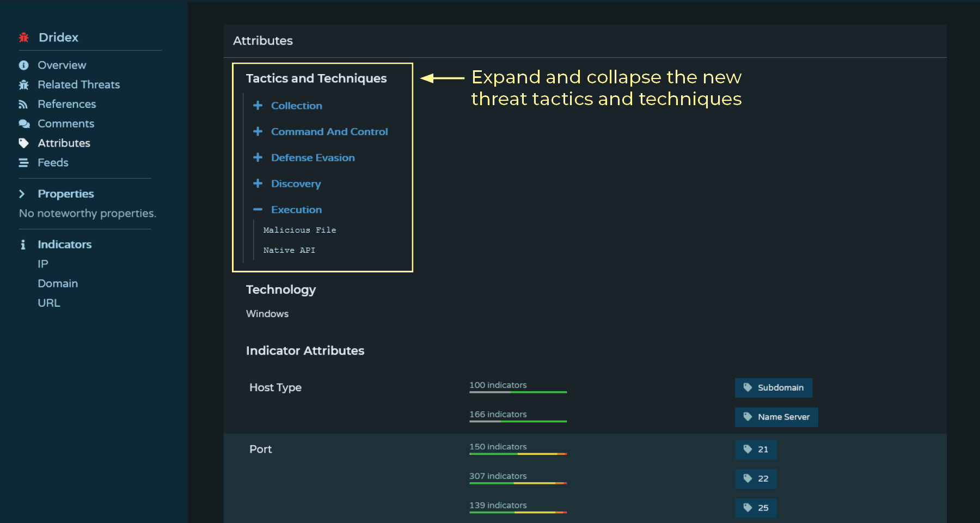Open the Discovery tactic link
The height and width of the screenshot is (523, 980).
tap(296, 184)
